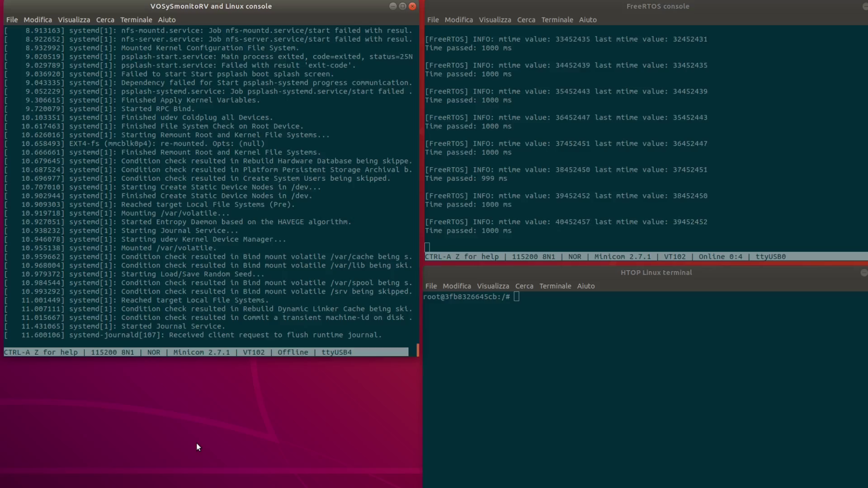
Task: Open File menu in VOSySmonitoRV console
Action: 12,20
